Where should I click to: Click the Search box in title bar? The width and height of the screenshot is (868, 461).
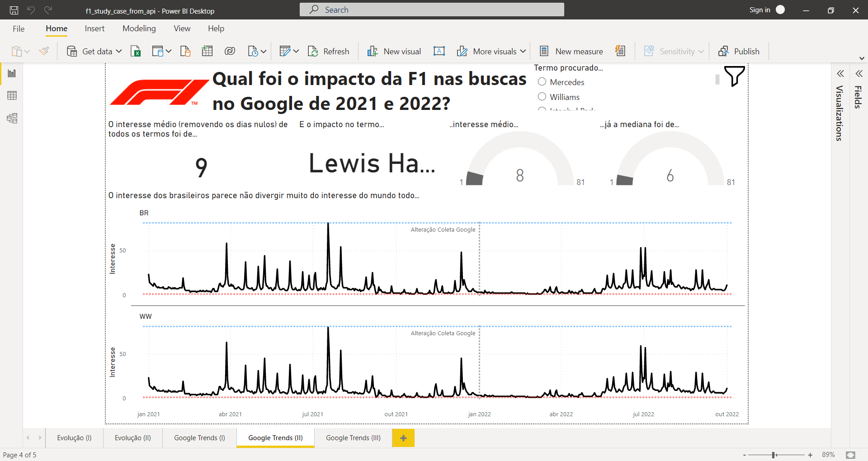[x=432, y=10]
